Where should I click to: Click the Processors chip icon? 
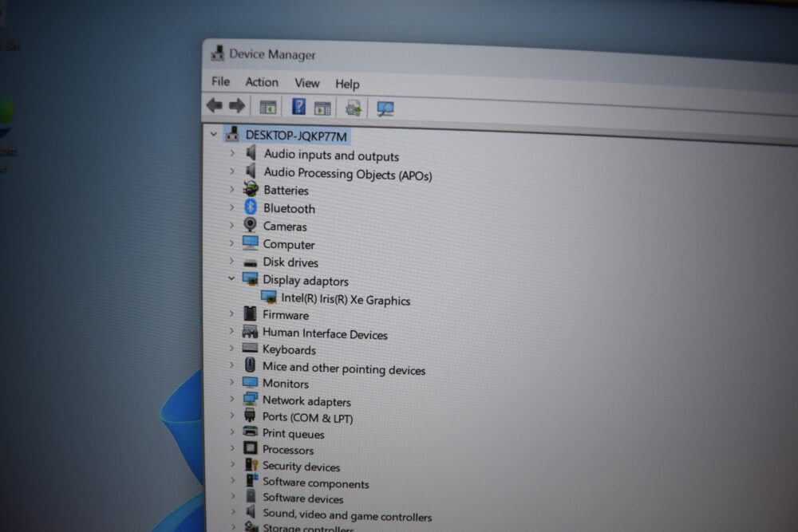[x=250, y=447]
